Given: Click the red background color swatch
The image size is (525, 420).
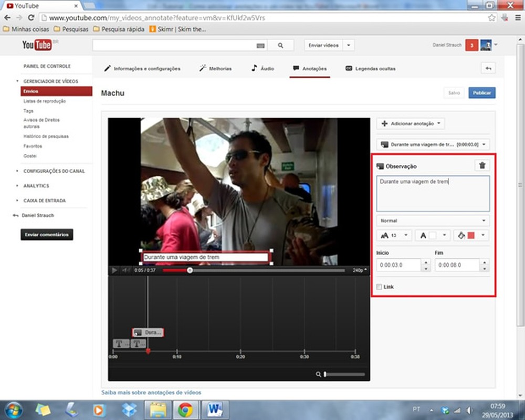Looking at the screenshot, I should coord(471,235).
